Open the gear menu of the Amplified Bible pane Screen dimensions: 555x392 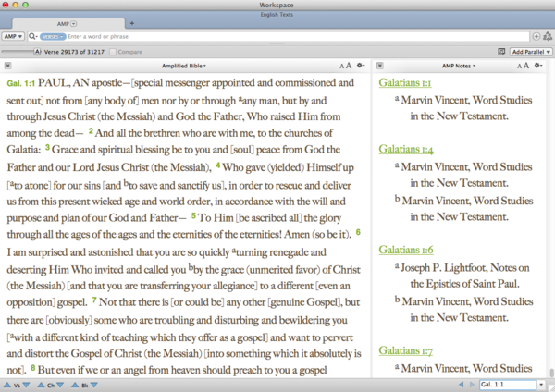[x=361, y=66]
